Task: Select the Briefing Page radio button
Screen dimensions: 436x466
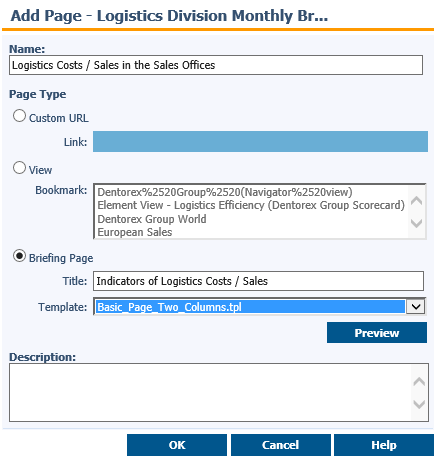Action: pyautogui.click(x=19, y=256)
